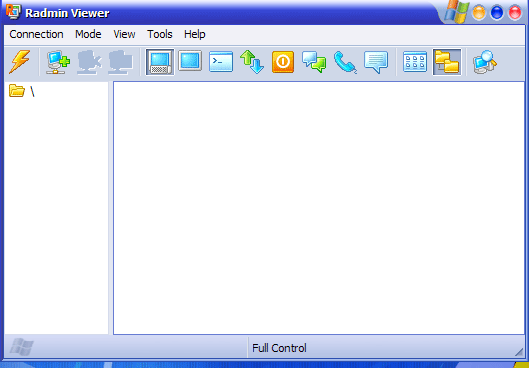
Task: Open the View menu
Action: 124,34
